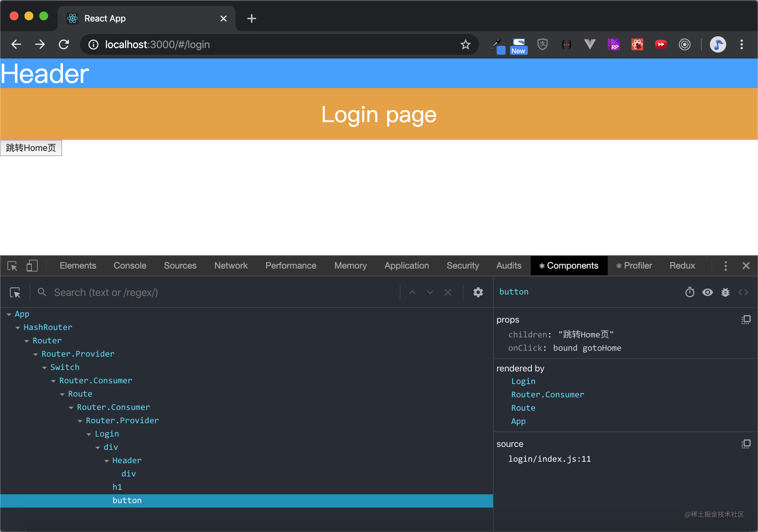This screenshot has height=532, width=758.
Task: Suspend the selected button component
Action: click(690, 292)
